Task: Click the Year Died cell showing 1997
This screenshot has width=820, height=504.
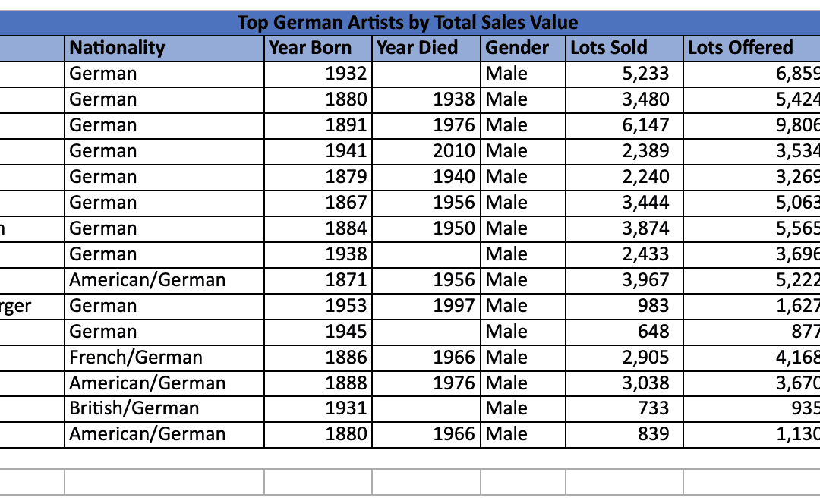Action: click(x=426, y=306)
